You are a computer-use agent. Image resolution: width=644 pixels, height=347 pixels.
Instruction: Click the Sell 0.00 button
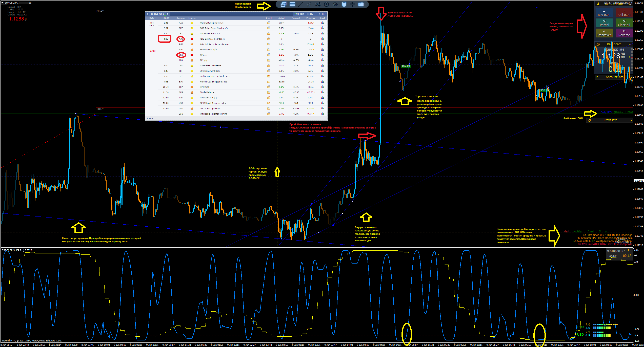(x=624, y=13)
